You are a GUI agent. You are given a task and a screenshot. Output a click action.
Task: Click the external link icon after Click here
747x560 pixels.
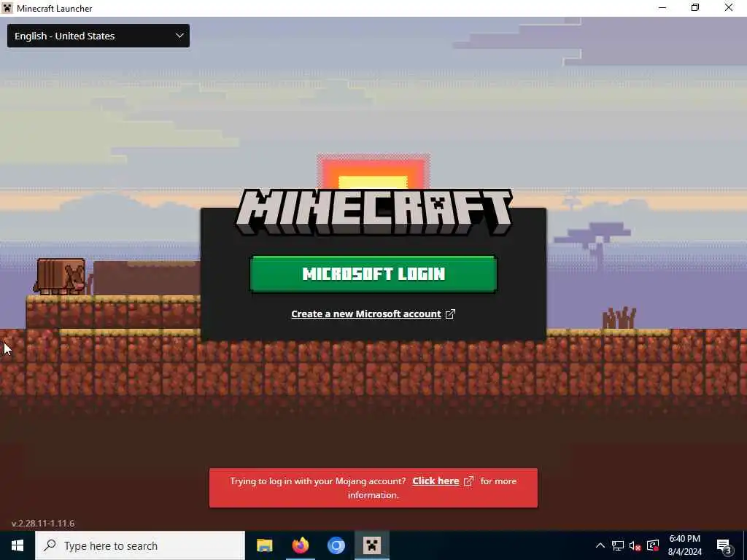[469, 481]
